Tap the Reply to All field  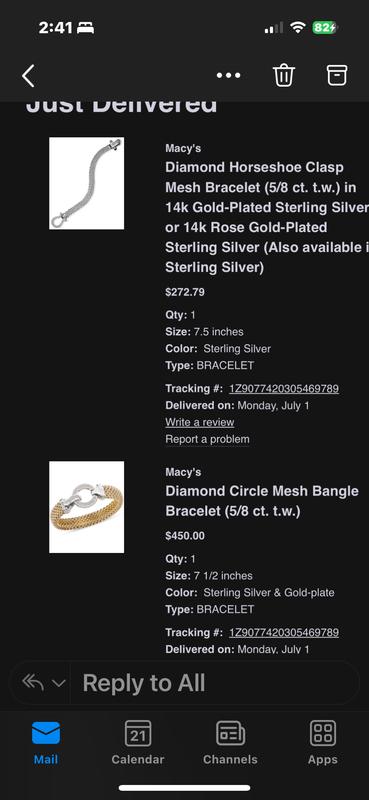[213, 683]
